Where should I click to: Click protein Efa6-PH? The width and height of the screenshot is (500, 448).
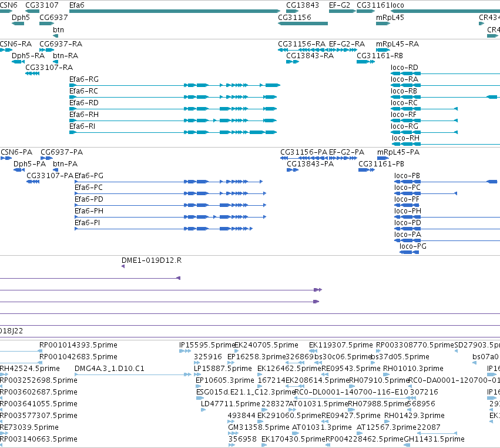tap(89, 211)
